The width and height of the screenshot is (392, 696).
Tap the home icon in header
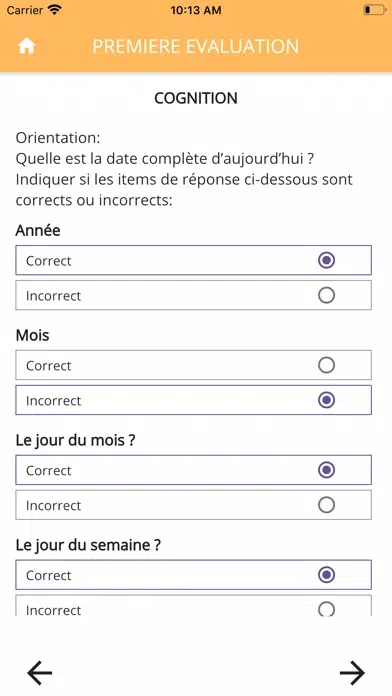pos(27,46)
